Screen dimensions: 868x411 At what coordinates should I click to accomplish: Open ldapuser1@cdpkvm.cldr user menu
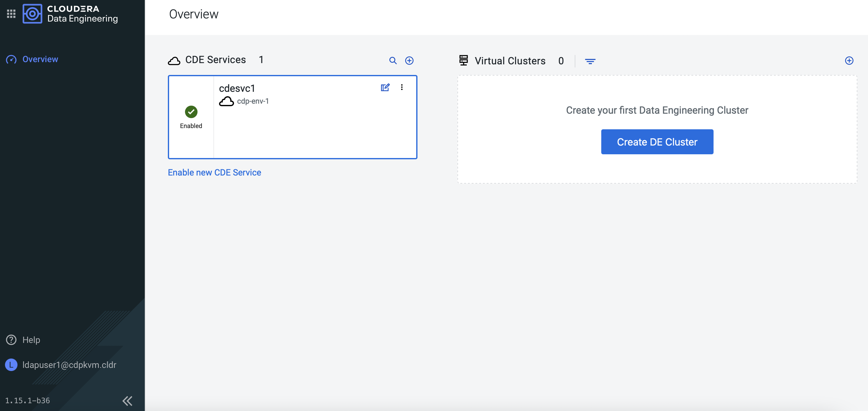69,365
